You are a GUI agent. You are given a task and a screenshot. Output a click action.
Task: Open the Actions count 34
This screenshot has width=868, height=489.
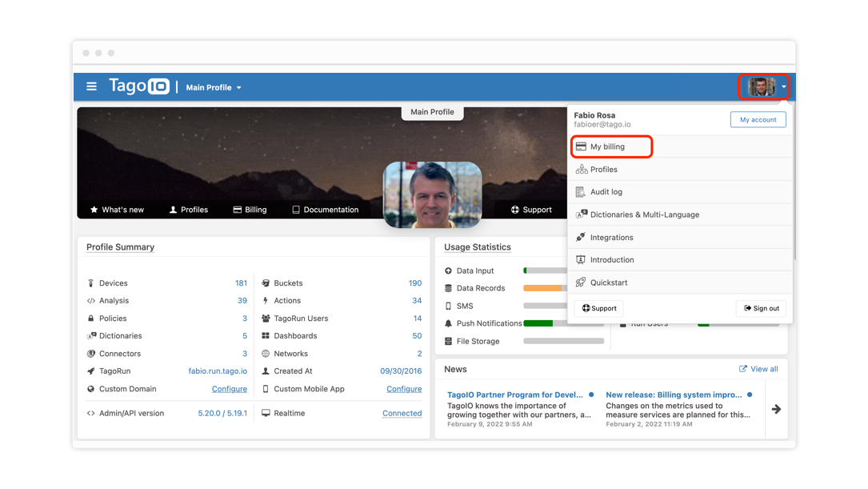pos(417,301)
